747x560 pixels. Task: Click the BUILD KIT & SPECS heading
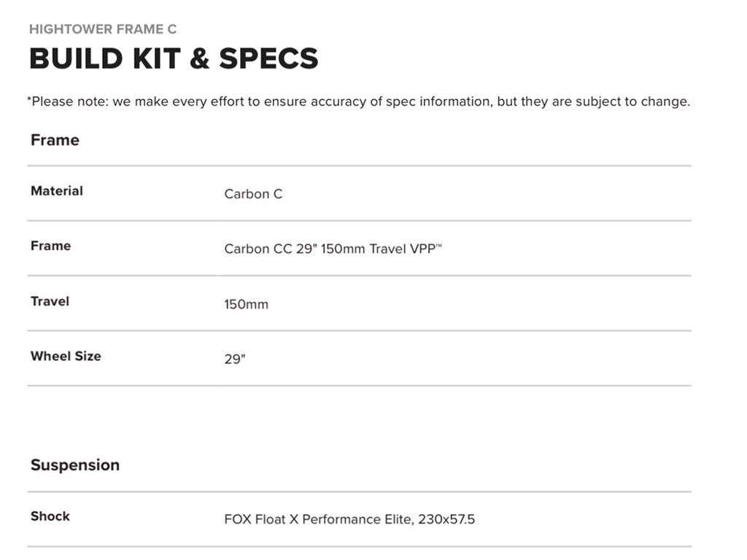(174, 58)
